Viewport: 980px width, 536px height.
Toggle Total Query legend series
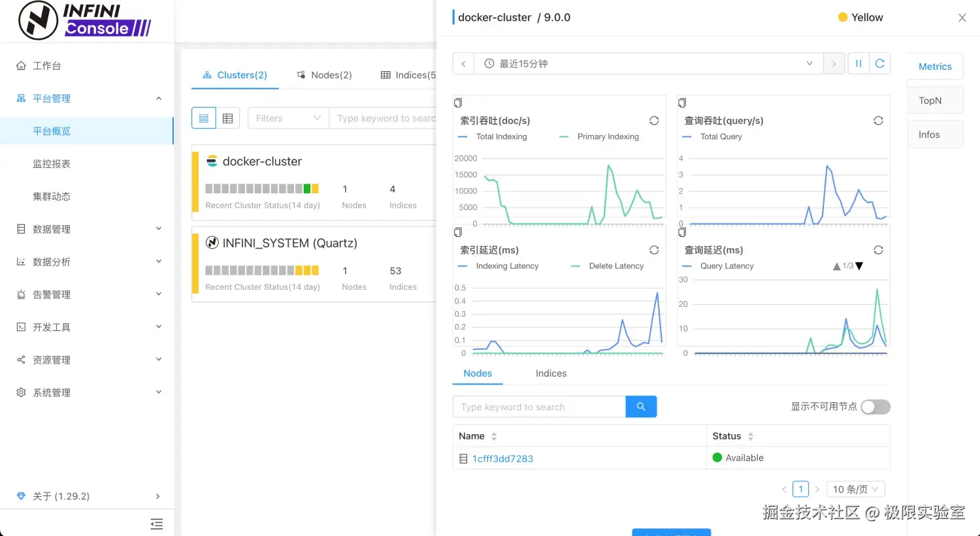(x=712, y=136)
